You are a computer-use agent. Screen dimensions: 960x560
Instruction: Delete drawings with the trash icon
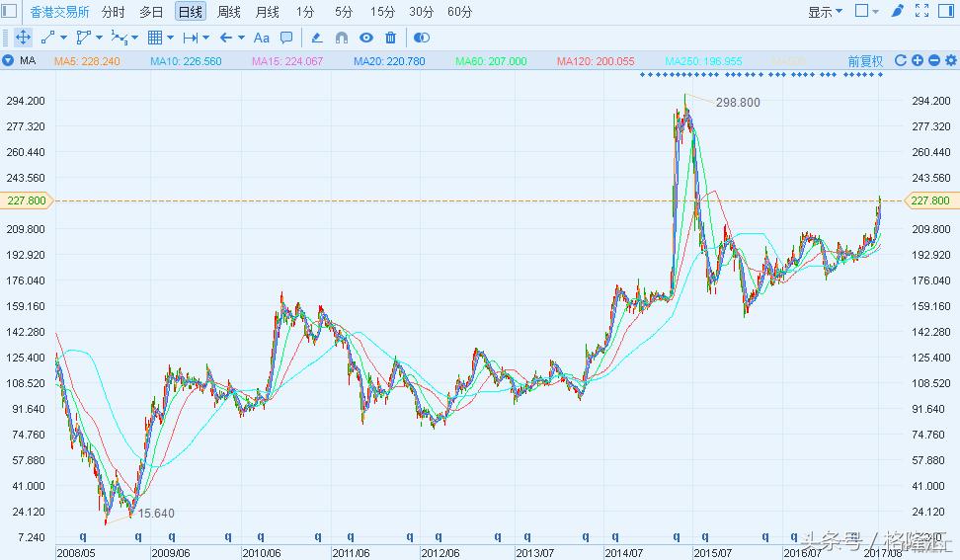click(x=391, y=38)
